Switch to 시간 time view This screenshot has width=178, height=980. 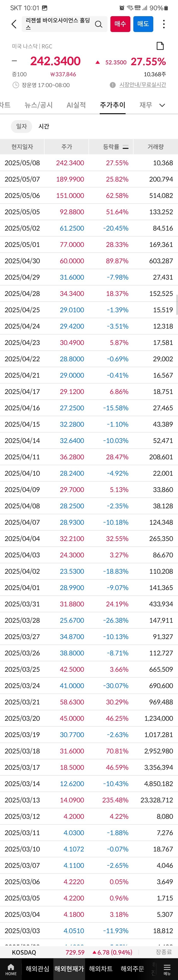44,126
